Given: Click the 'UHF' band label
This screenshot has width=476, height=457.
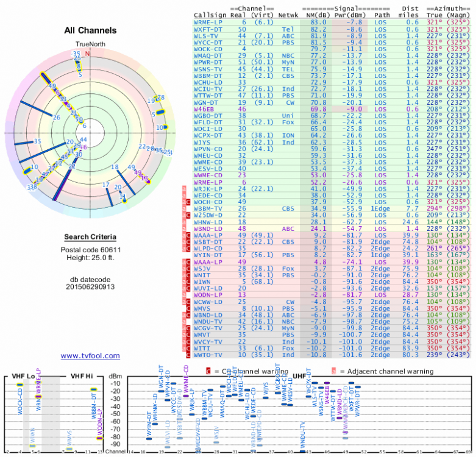Looking at the screenshot, I should 299,377.
